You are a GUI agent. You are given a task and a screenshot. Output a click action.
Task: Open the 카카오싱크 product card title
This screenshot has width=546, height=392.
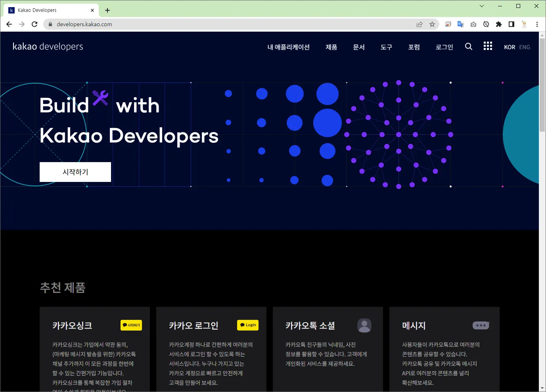[x=72, y=325]
